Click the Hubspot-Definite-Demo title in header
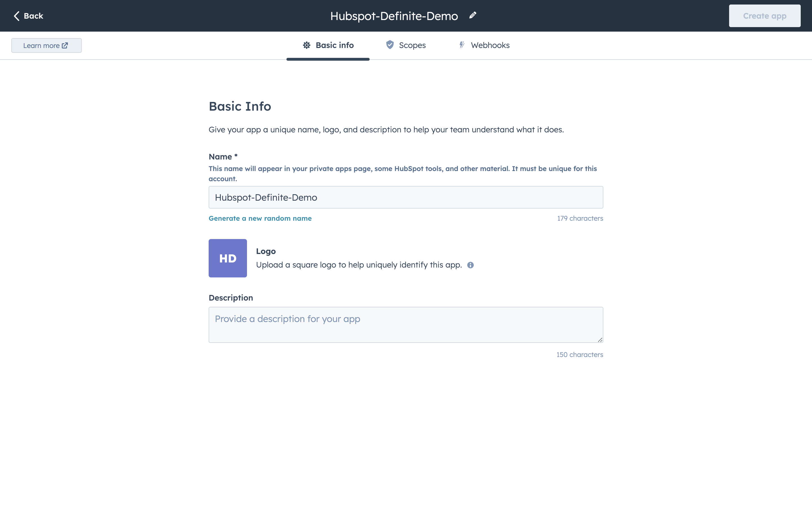Viewport: 812px width, 508px height. click(x=394, y=16)
